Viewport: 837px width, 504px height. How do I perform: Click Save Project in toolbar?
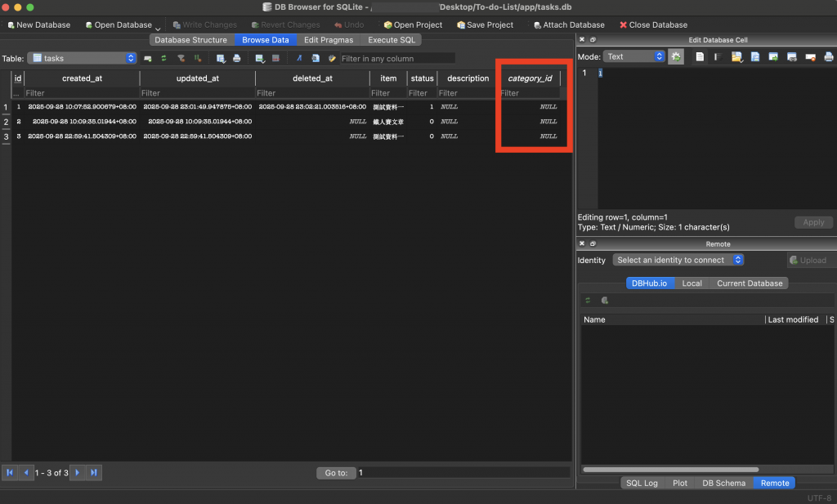point(486,25)
